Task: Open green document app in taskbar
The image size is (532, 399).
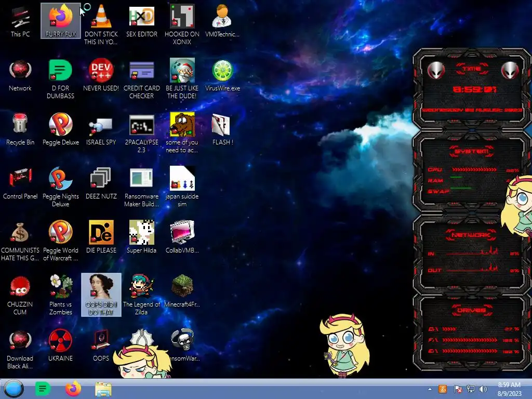Action: [x=43, y=389]
